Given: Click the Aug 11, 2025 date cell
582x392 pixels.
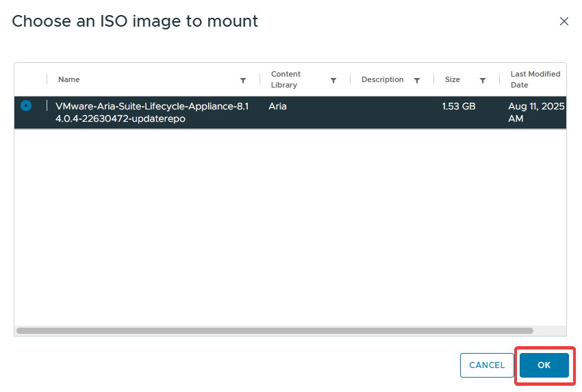Looking at the screenshot, I should tap(536, 112).
